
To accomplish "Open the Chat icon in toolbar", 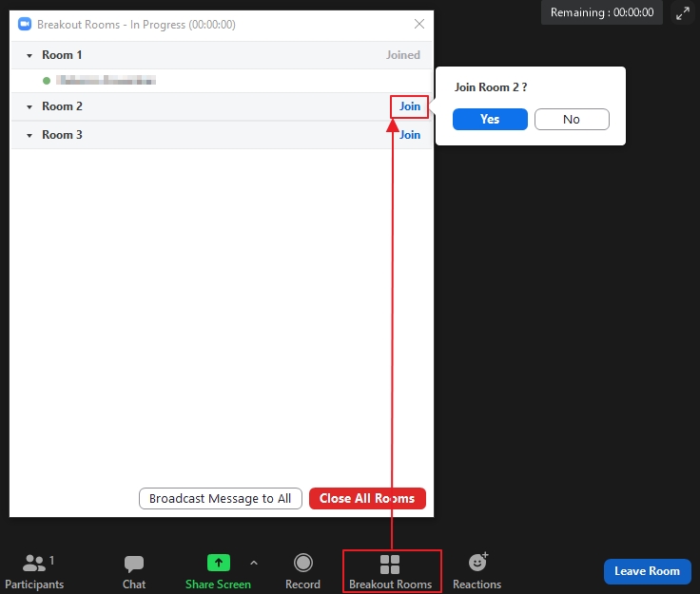I will 133,564.
